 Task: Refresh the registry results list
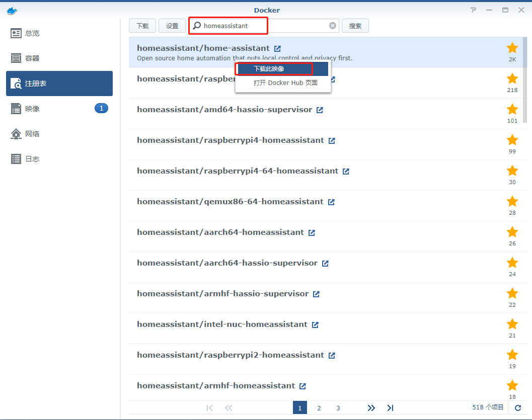coord(518,408)
